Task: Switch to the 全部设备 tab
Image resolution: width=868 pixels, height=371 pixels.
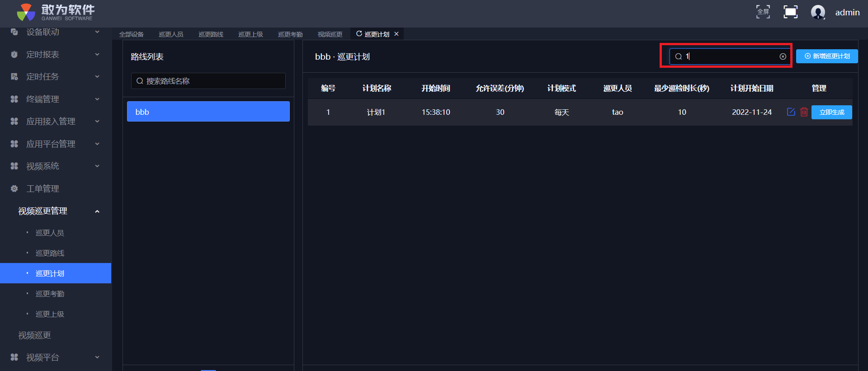Action: click(x=131, y=34)
